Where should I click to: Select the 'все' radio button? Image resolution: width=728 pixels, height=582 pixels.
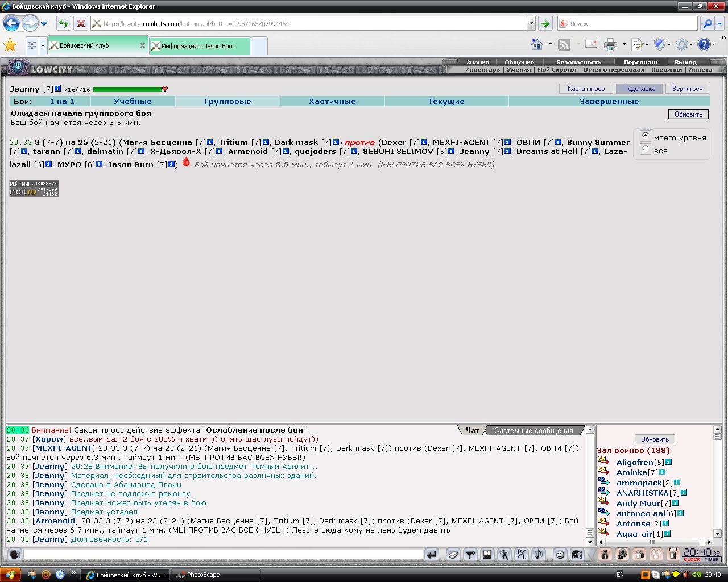[x=645, y=149]
